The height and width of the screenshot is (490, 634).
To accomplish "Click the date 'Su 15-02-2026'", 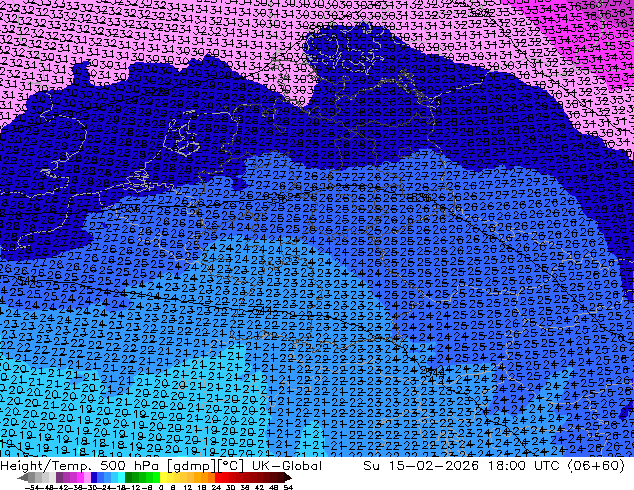I will (x=421, y=466).
